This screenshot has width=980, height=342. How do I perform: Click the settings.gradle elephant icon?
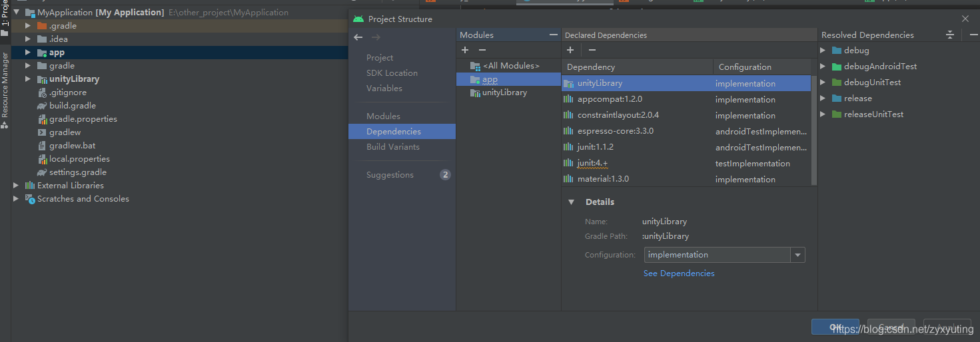click(x=42, y=172)
